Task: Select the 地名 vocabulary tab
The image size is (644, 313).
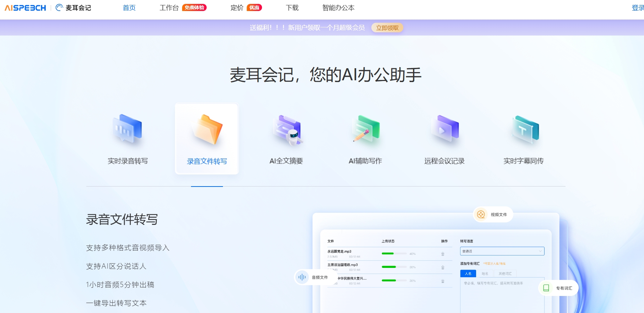Action: click(485, 274)
